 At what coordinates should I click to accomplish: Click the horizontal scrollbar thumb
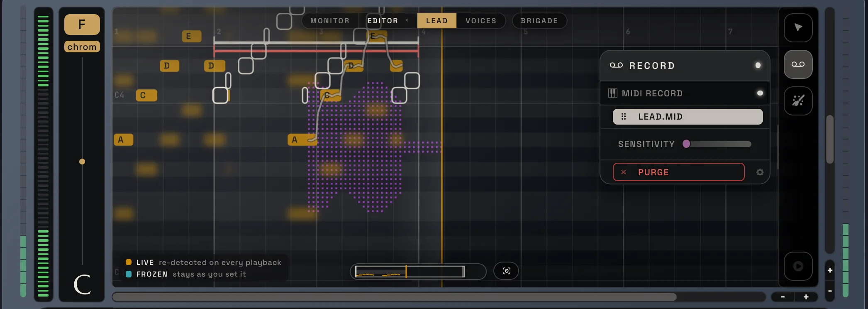(x=394, y=297)
